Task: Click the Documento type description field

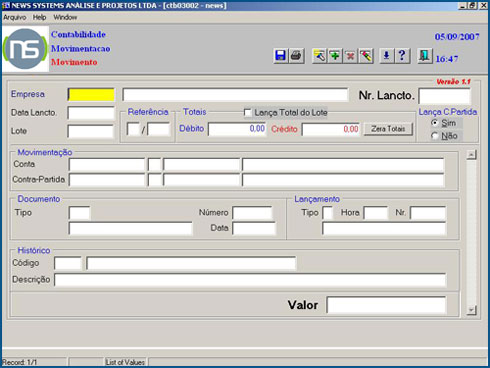Action: (131, 228)
